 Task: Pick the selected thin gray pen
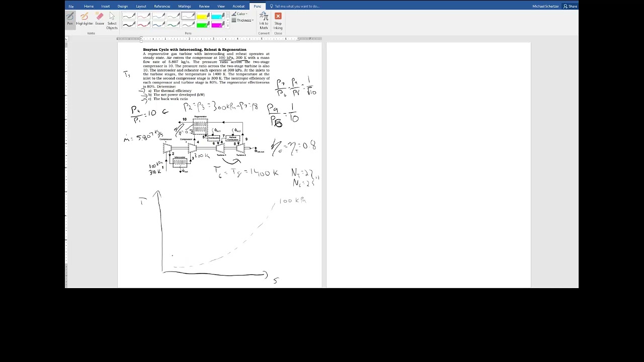[188, 16]
